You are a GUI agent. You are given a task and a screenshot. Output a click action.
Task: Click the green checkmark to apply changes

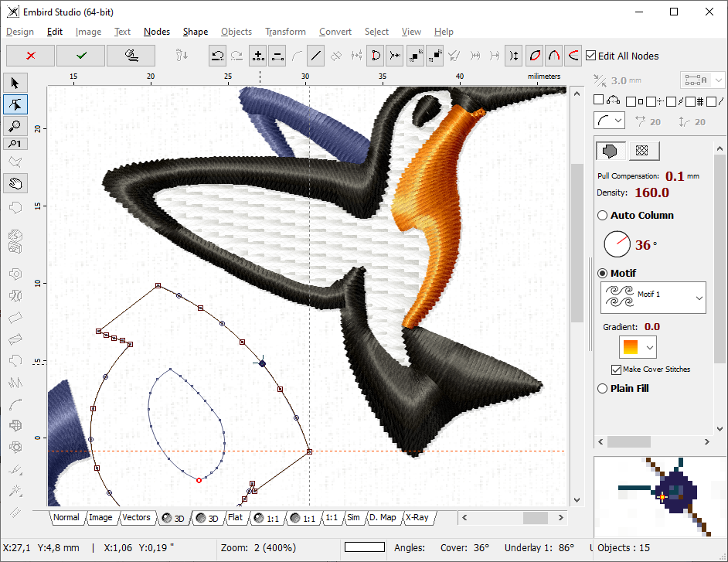click(x=80, y=55)
